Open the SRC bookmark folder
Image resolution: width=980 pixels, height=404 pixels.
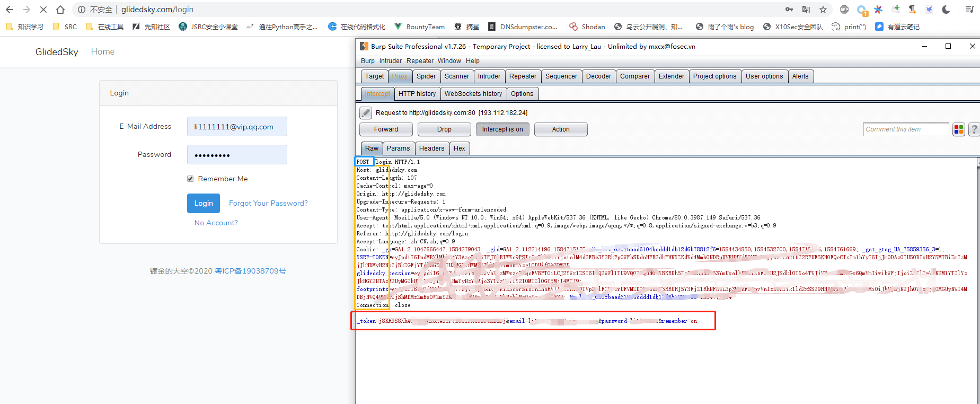click(x=65, y=27)
